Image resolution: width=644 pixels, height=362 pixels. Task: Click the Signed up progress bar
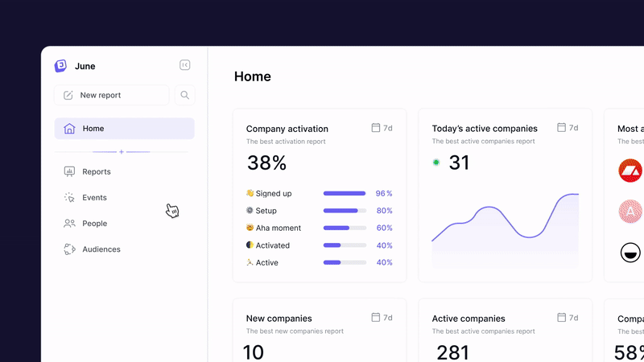345,193
